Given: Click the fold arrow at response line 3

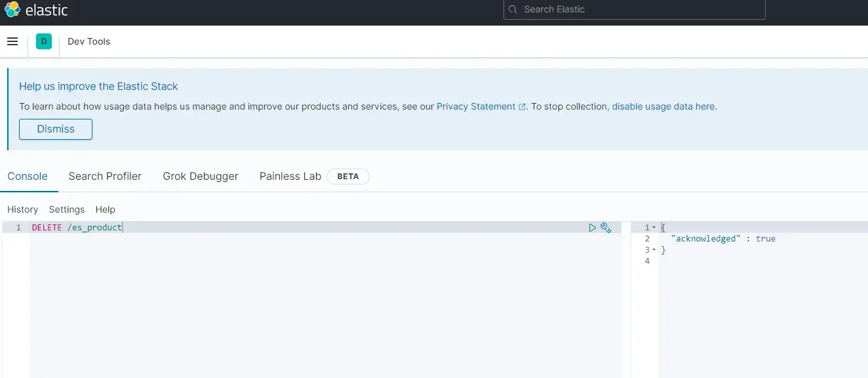Looking at the screenshot, I should 654,249.
